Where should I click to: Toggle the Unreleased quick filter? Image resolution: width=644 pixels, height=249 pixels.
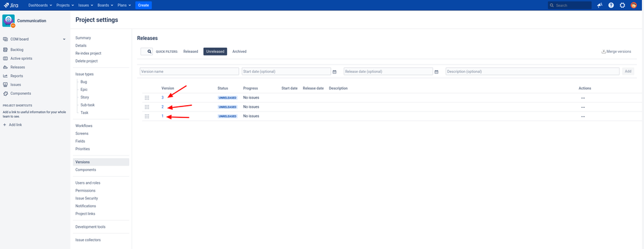pyautogui.click(x=215, y=52)
